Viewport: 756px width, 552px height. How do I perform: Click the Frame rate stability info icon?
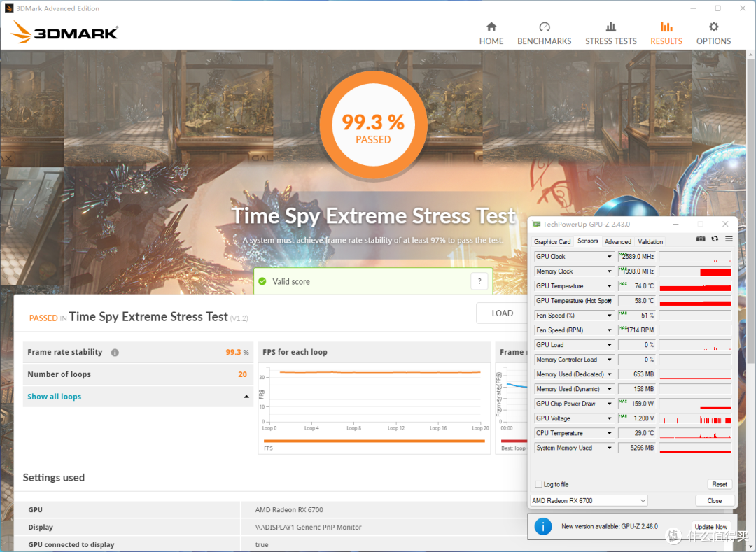pos(115,352)
